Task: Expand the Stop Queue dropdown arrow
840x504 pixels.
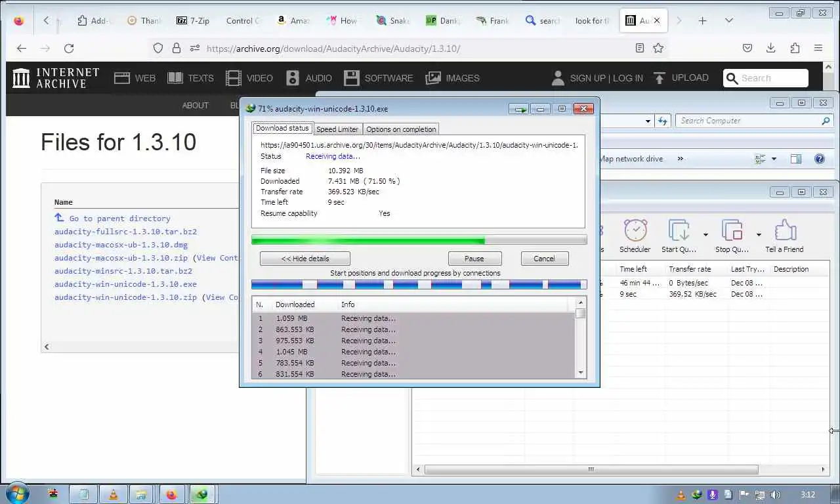Action: [x=759, y=234]
